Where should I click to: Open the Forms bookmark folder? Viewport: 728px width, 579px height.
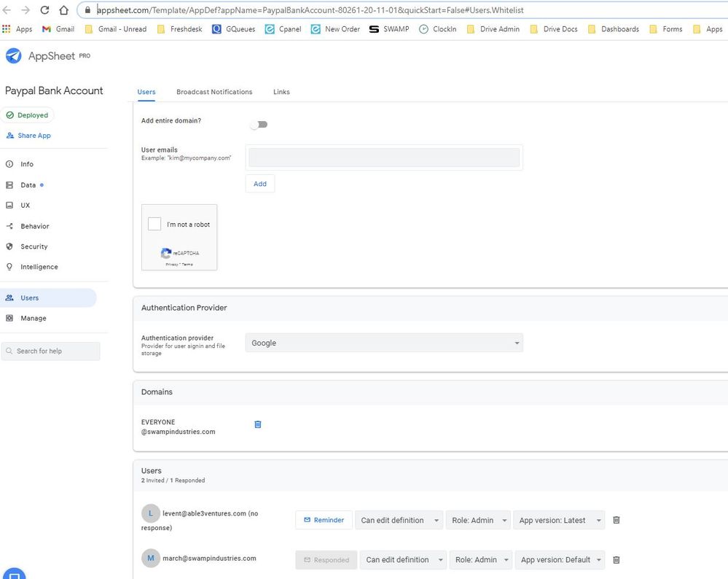666,29
